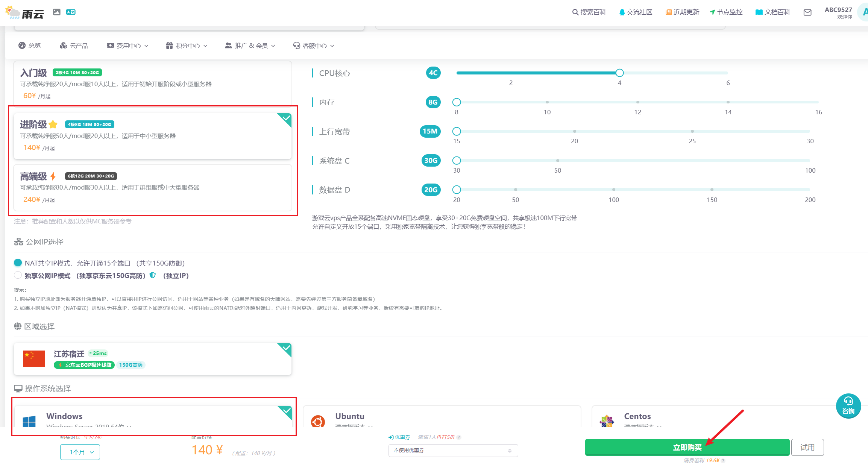Select 独享公网IP模式 radio option
The height and width of the screenshot is (466, 868).
[x=18, y=275]
